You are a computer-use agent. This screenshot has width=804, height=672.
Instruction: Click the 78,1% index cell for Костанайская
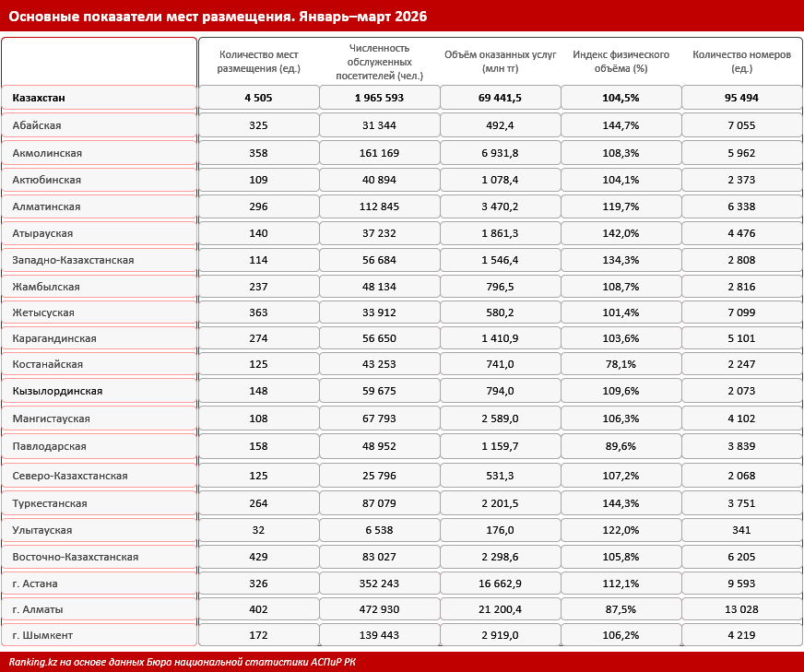(621, 364)
